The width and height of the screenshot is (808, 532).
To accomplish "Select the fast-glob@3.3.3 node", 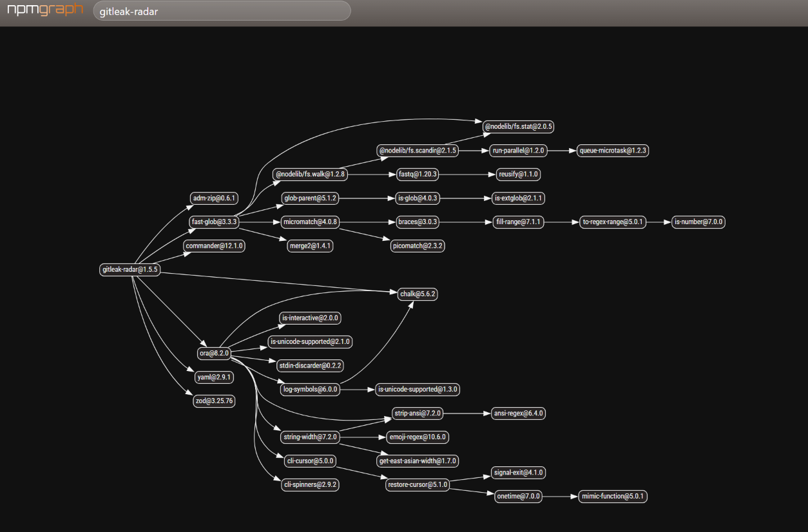I will [x=215, y=222].
